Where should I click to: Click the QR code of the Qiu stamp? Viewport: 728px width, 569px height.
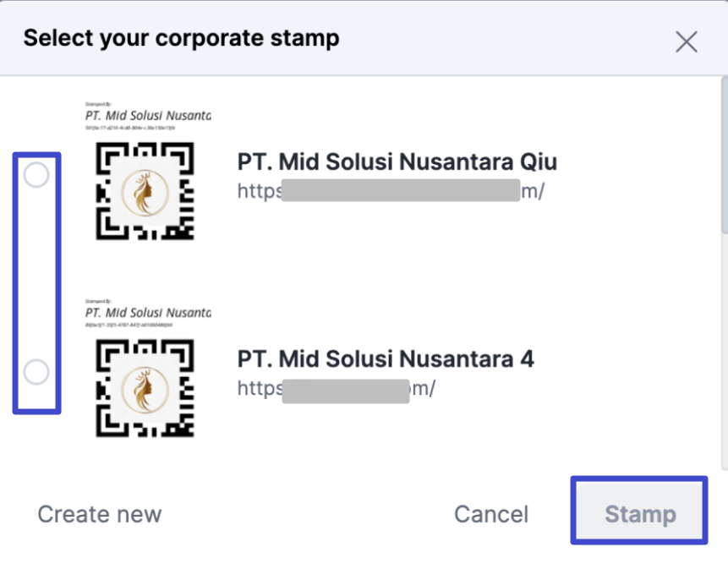pos(145,191)
